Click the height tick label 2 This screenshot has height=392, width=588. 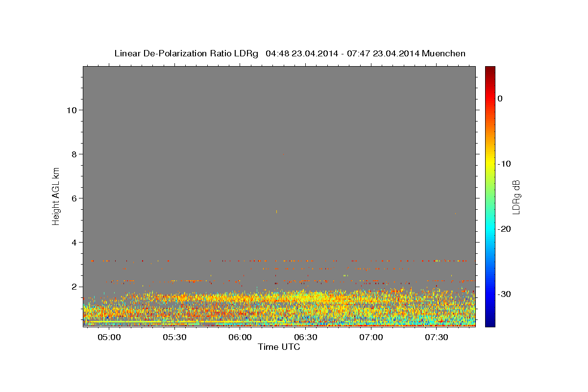tap(74, 287)
